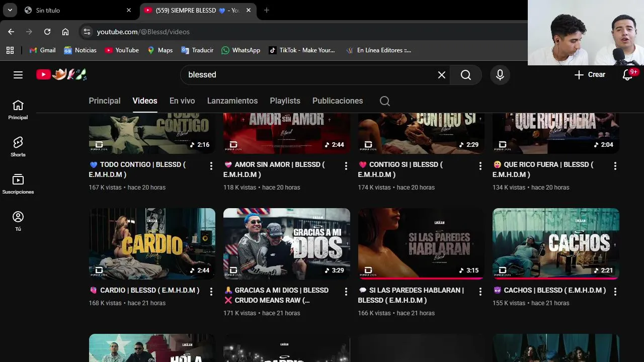This screenshot has width=644, height=362.
Task: Play CONTIGO SI video thumbnail
Action: point(421,133)
